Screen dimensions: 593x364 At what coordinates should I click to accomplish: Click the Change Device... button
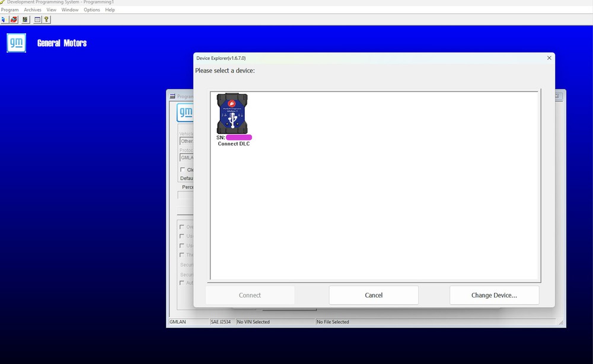[x=495, y=295]
